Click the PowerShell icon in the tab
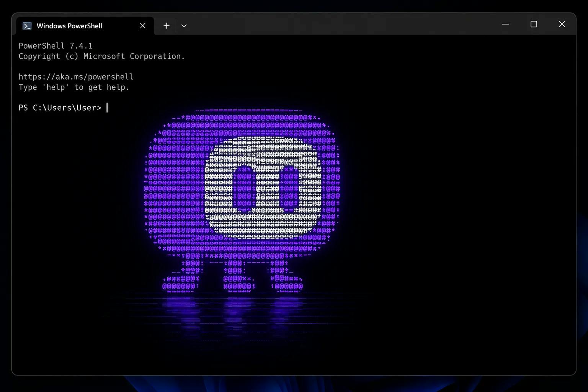Image resolution: width=588 pixels, height=392 pixels. pos(27,26)
